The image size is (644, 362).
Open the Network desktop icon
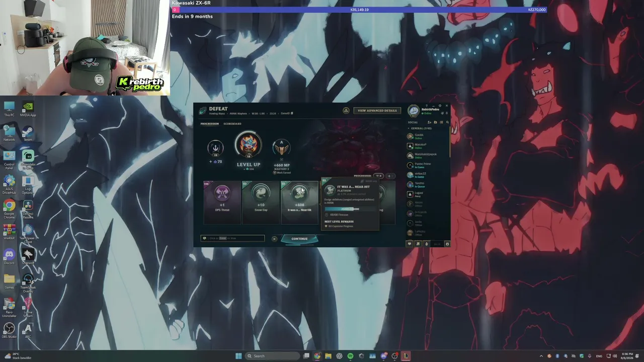pyautogui.click(x=9, y=133)
